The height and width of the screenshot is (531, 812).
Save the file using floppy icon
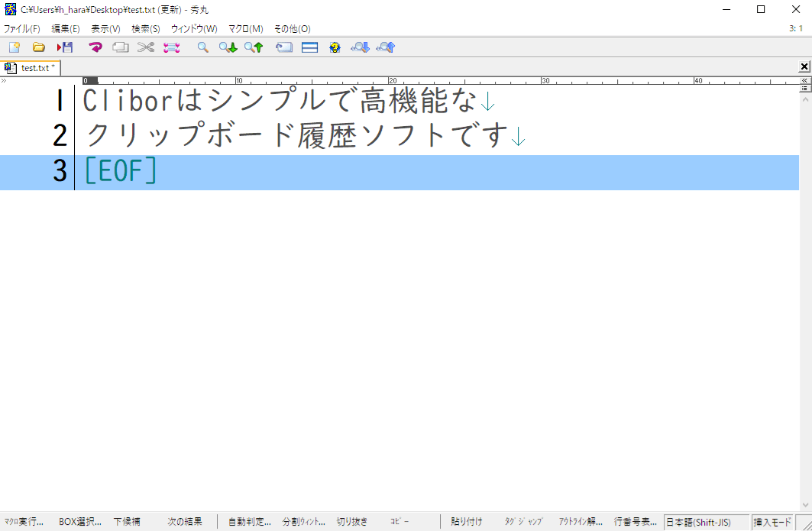coord(65,47)
